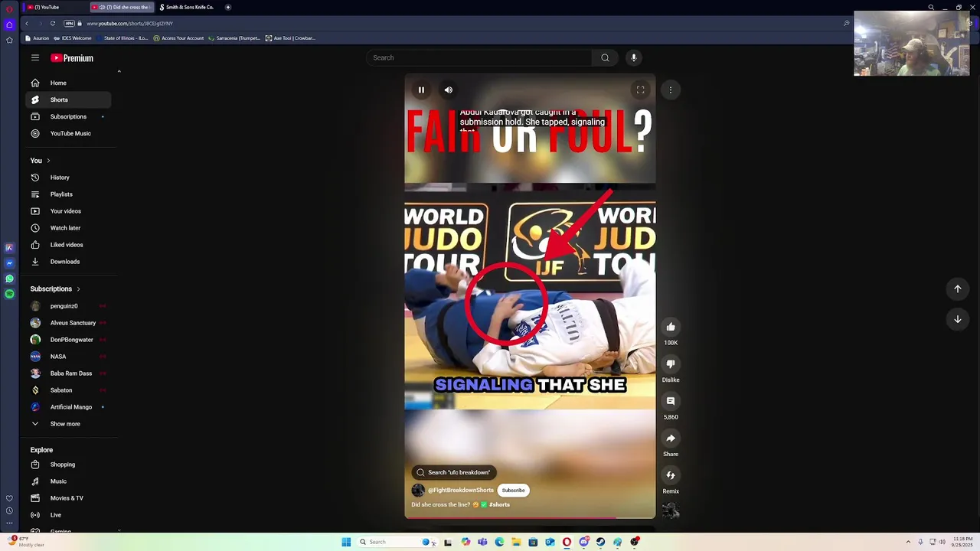Open the Sabaton channel

(x=68, y=390)
